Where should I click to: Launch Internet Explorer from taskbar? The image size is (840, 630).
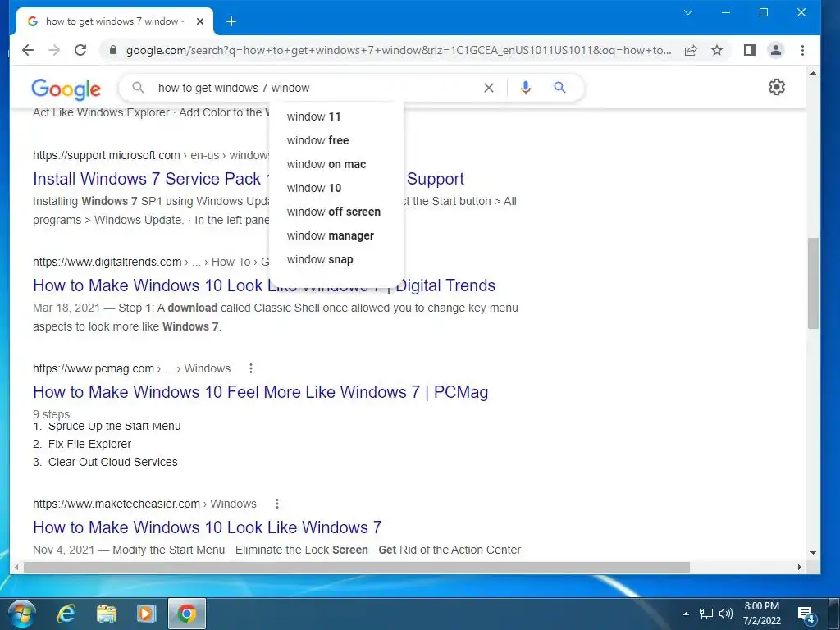tap(66, 614)
